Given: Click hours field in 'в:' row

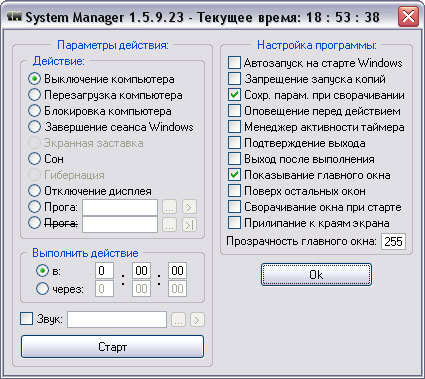Looking at the screenshot, I should [104, 271].
